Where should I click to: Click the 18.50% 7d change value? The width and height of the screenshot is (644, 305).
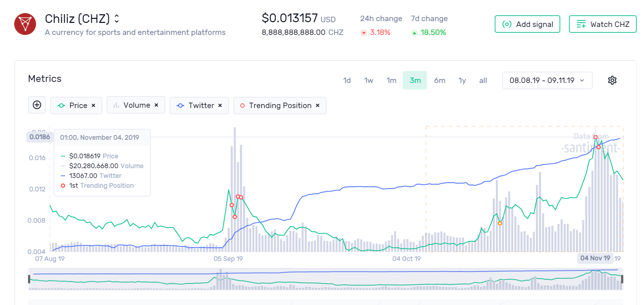[433, 32]
